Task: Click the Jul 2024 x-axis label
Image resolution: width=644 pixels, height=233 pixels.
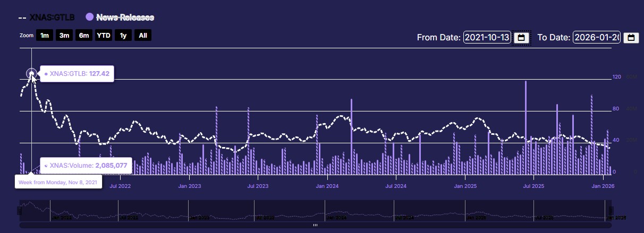Action: (x=396, y=186)
